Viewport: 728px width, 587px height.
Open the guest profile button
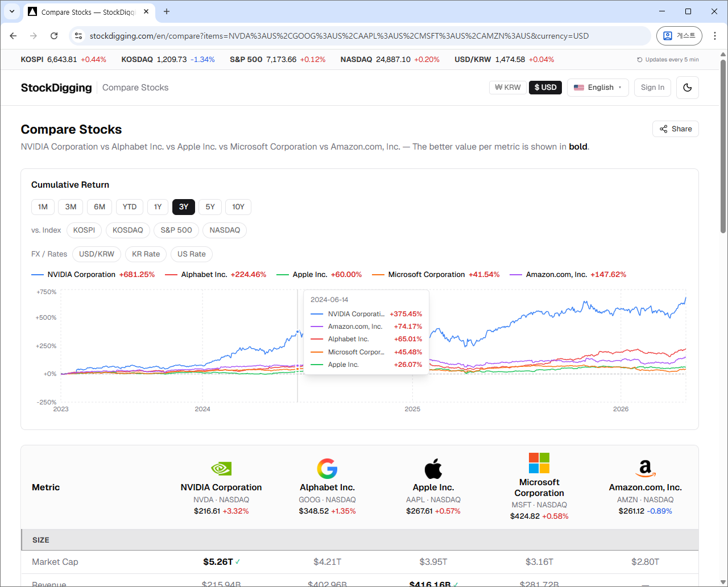(x=679, y=36)
